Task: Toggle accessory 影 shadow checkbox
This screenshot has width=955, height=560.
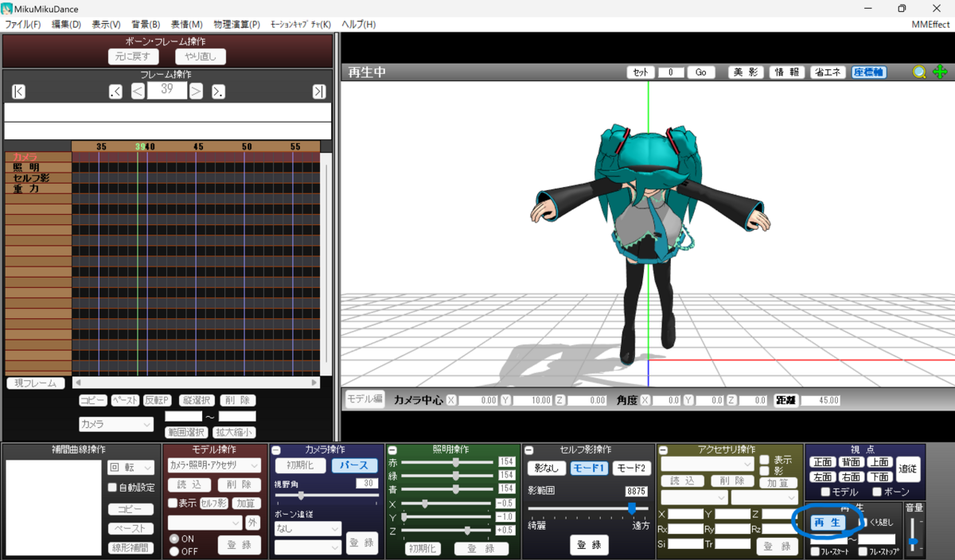Action: pos(764,471)
